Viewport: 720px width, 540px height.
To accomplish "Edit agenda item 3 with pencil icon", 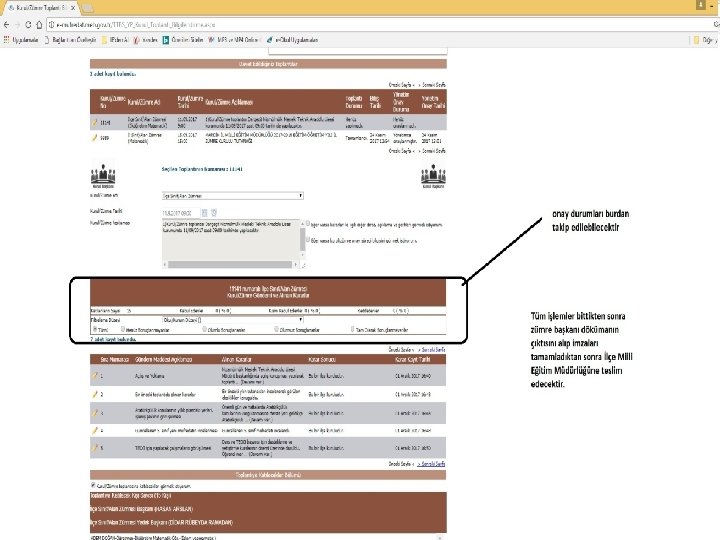I will click(95, 413).
